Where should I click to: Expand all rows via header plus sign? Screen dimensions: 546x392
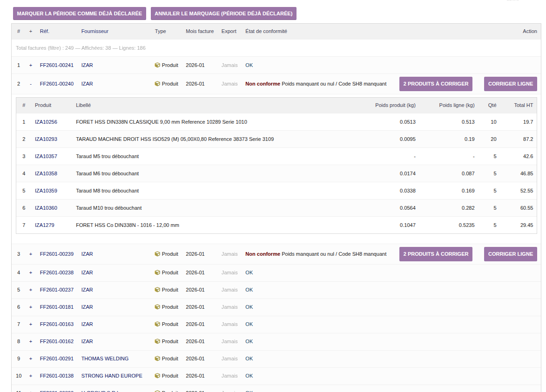(x=31, y=31)
